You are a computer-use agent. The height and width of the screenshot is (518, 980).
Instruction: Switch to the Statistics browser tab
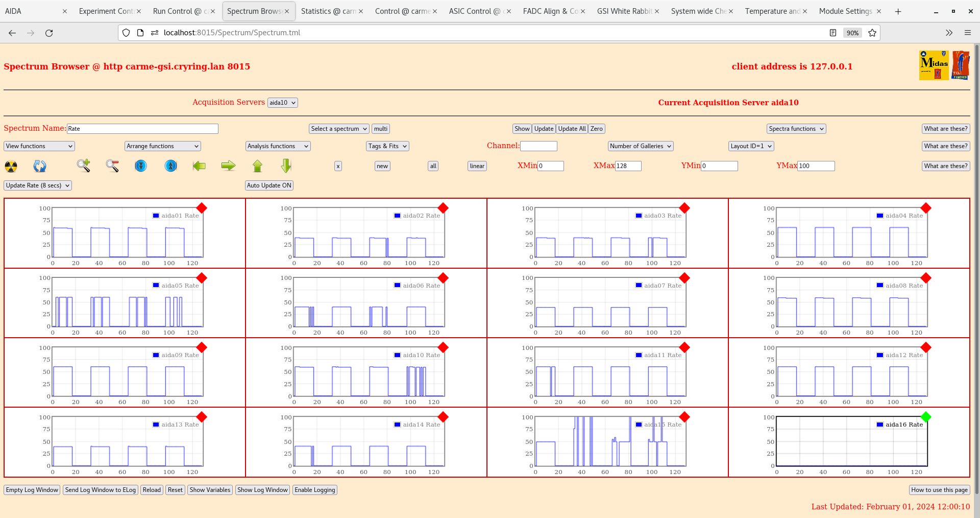click(x=328, y=11)
